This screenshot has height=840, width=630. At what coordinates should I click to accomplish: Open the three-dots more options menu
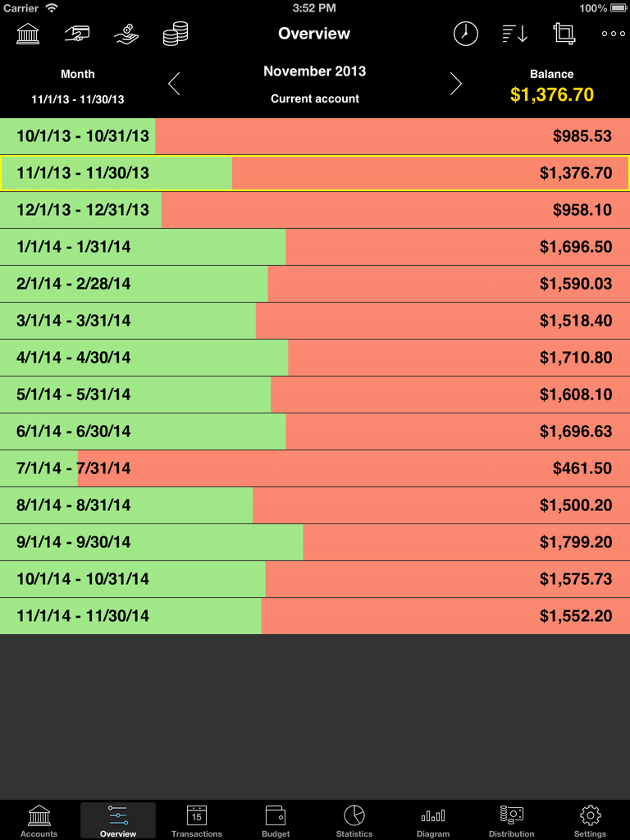[614, 34]
